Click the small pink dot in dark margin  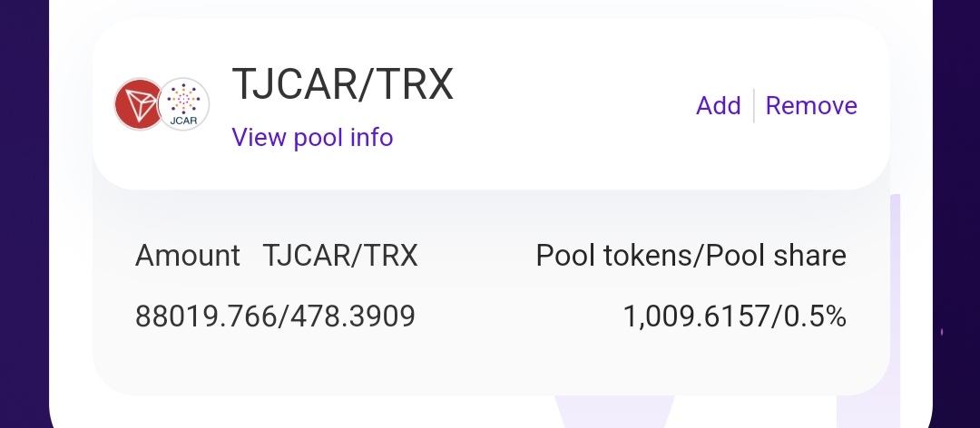(x=942, y=333)
